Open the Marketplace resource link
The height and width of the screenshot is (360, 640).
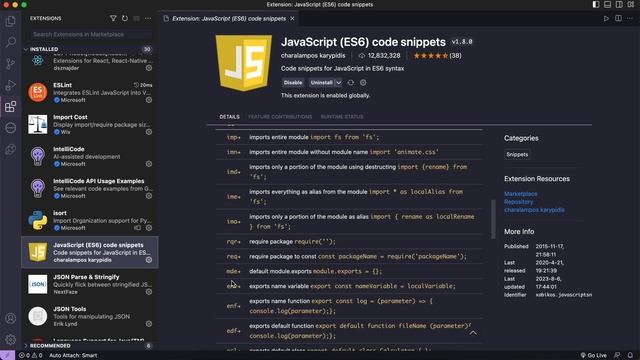coord(520,194)
